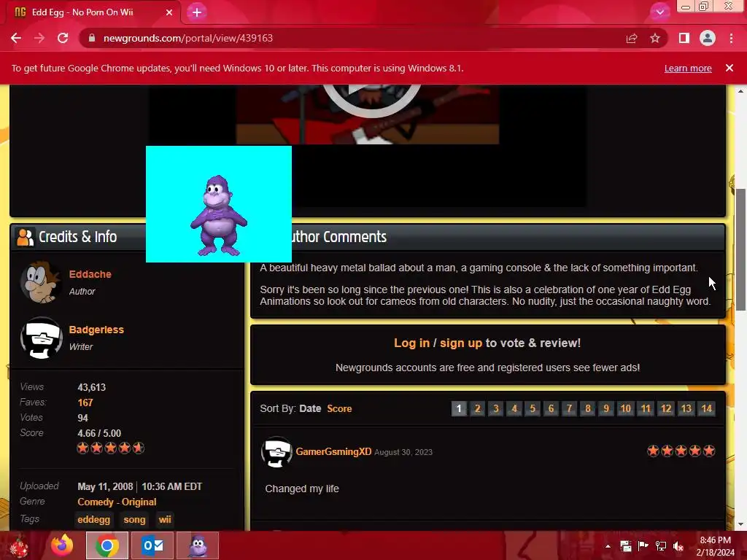Image resolution: width=747 pixels, height=560 pixels.
Task: Go to review page 4
Action: (514, 408)
